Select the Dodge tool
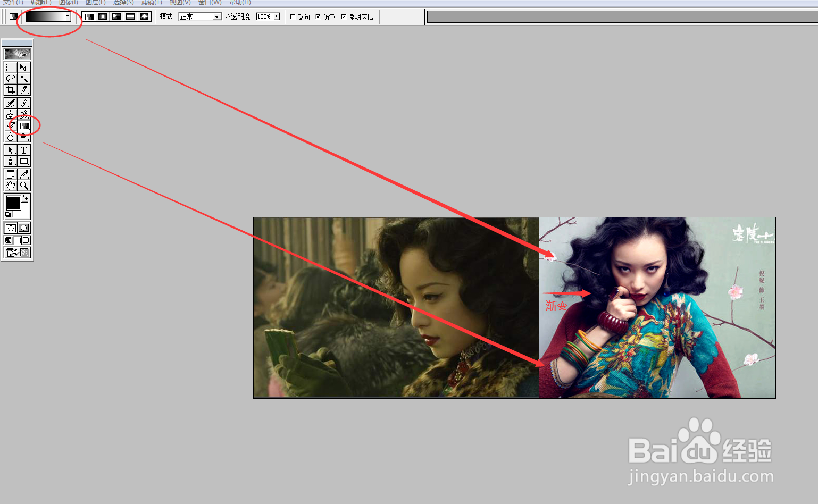 tap(24, 137)
